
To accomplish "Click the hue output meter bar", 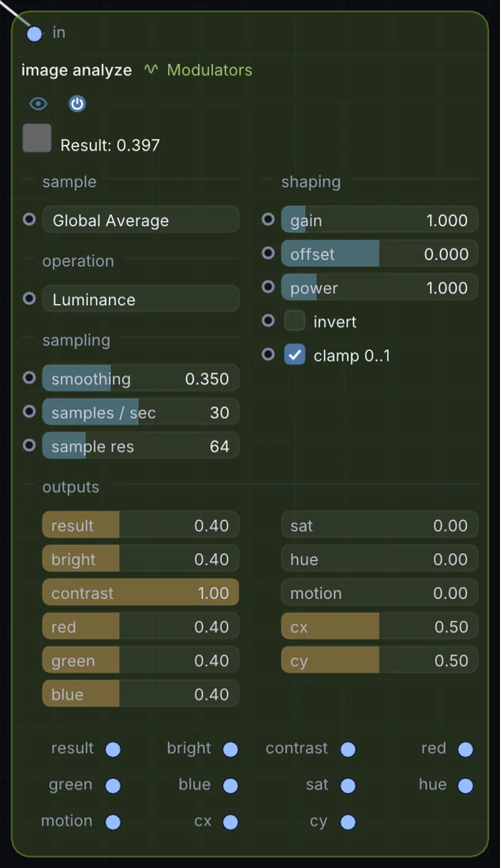I will (379, 559).
